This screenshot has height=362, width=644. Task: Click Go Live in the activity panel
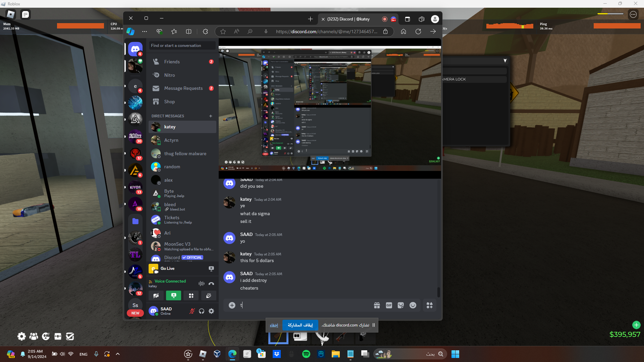[167, 268]
